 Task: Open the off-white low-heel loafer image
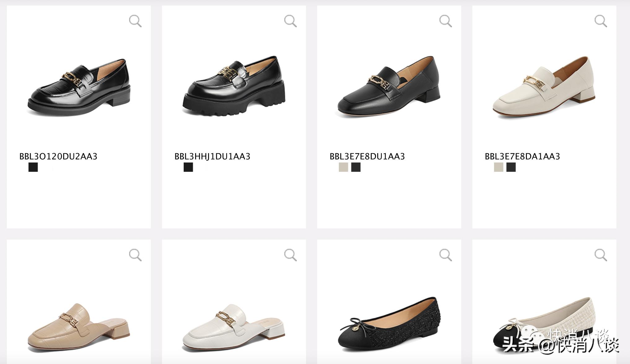click(544, 87)
